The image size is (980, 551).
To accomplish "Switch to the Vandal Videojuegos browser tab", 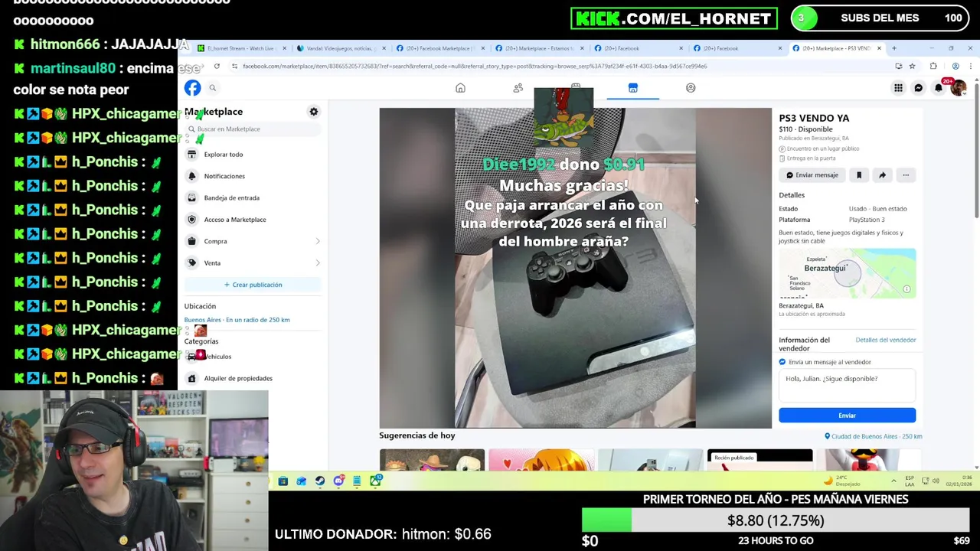I will (x=342, y=48).
